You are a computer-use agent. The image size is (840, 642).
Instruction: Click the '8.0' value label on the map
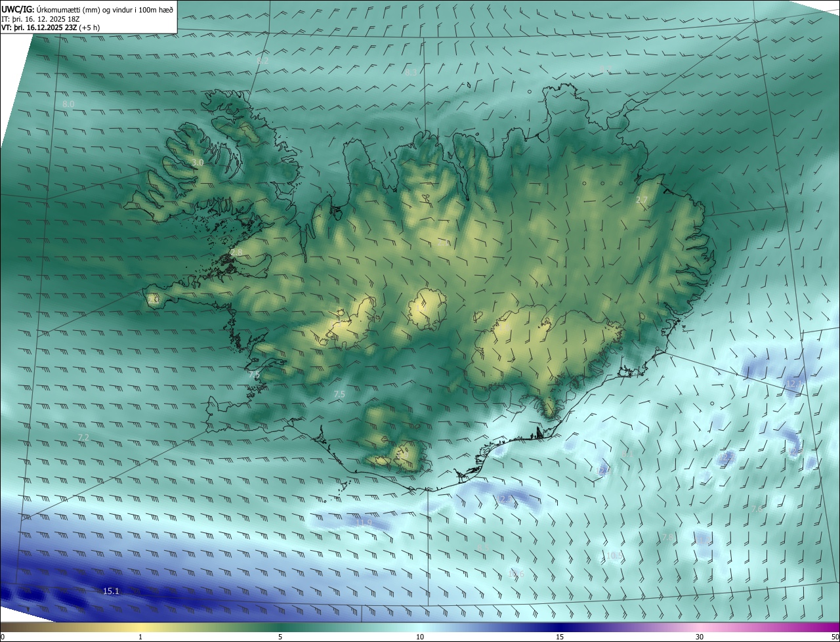tap(68, 104)
